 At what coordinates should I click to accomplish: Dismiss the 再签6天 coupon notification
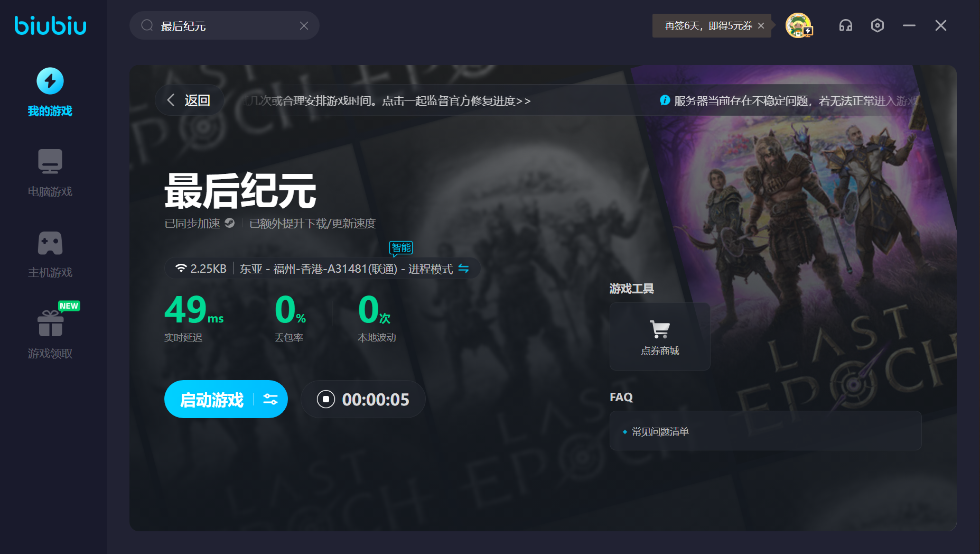click(761, 26)
